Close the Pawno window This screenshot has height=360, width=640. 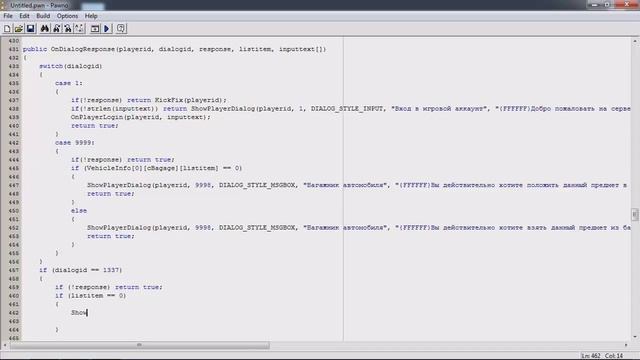pos(627,4)
